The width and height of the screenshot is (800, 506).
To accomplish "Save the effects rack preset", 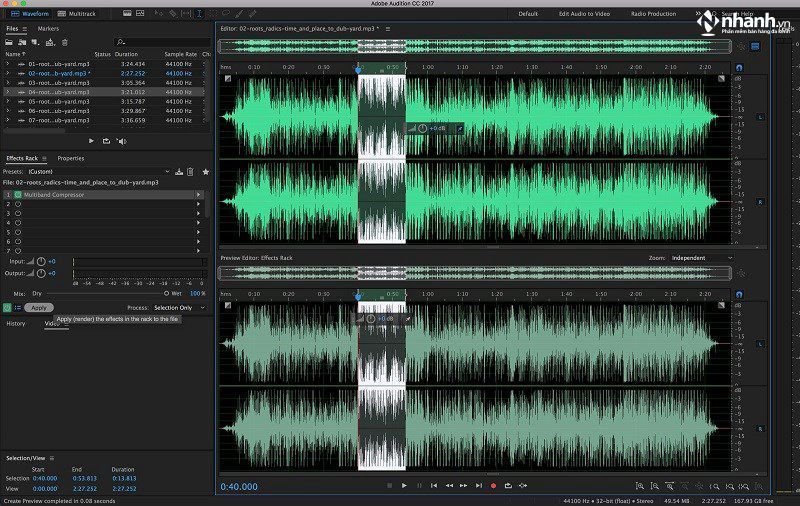I will (178, 172).
